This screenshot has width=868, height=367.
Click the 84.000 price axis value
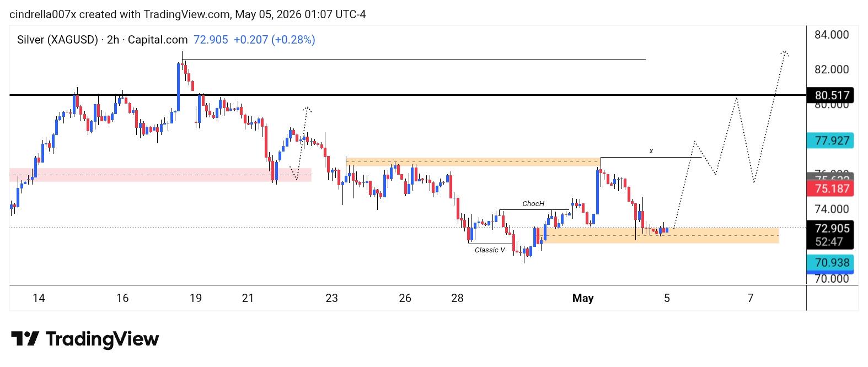pyautogui.click(x=832, y=35)
